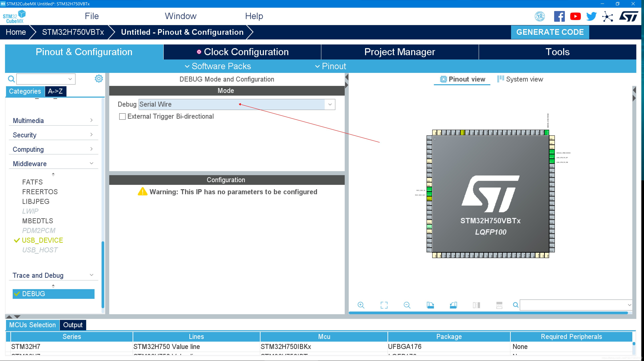Click the Pinout view chip icon
The height and width of the screenshot is (361, 644).
[x=443, y=79]
